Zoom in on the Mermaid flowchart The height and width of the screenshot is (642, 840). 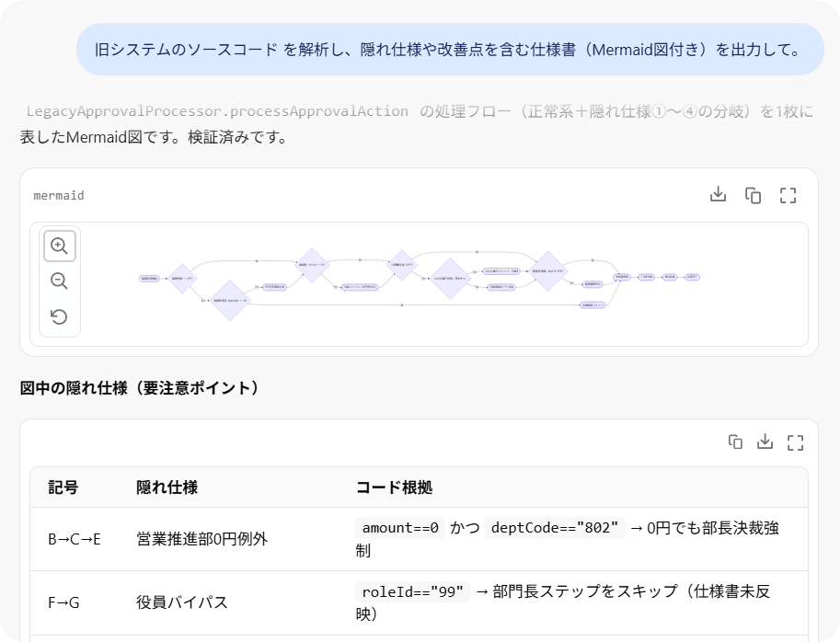click(60, 246)
